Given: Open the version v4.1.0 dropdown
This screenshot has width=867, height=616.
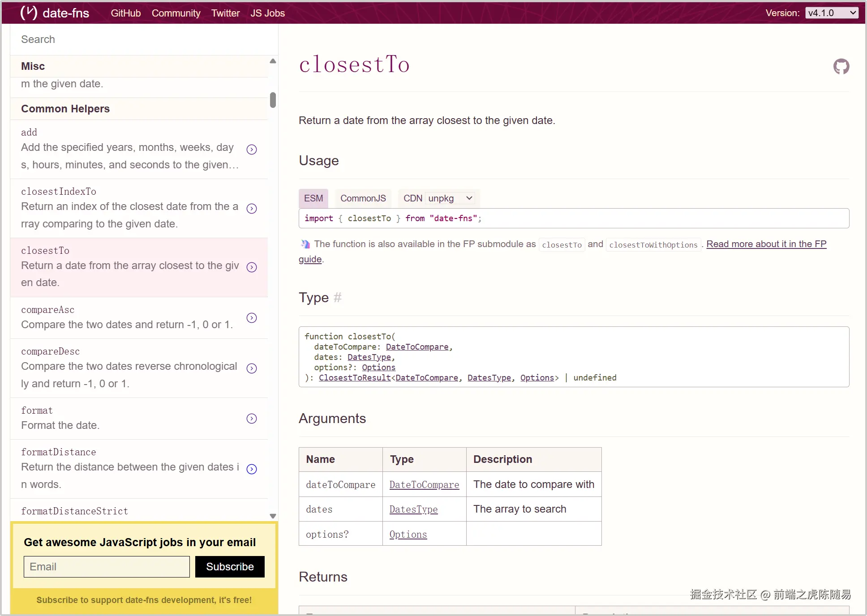Looking at the screenshot, I should [831, 13].
